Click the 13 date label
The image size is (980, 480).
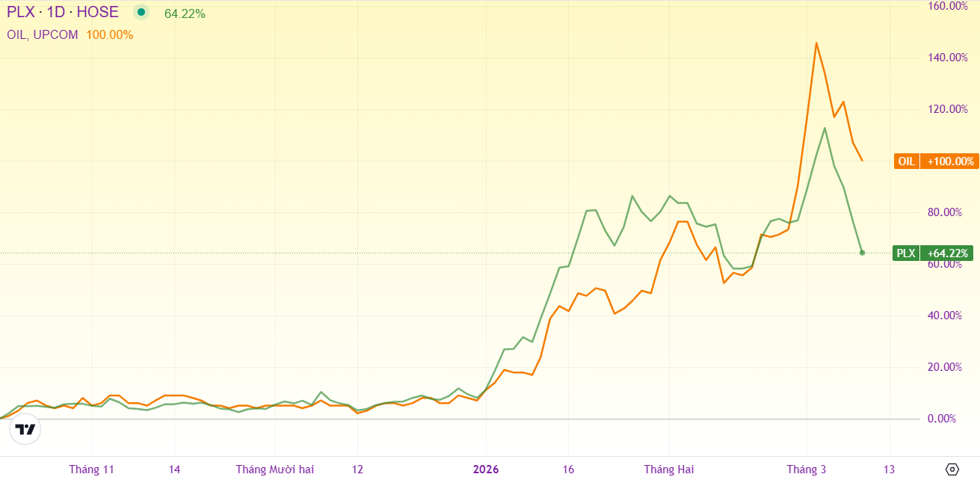pyautogui.click(x=889, y=470)
